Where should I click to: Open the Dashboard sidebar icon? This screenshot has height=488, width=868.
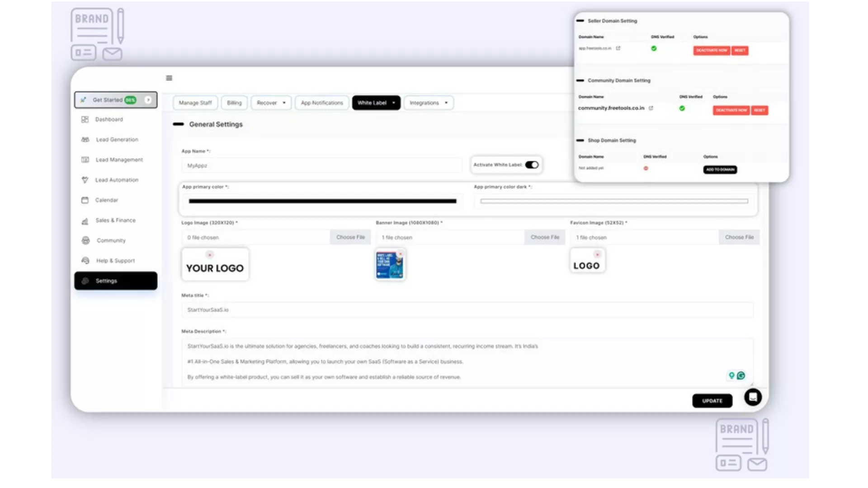[x=85, y=119]
